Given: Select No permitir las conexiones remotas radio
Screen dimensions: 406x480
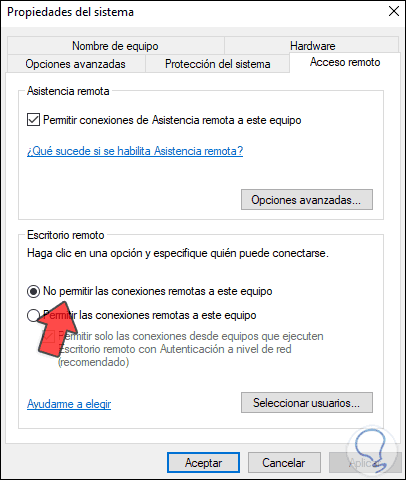Looking at the screenshot, I should (x=33, y=292).
